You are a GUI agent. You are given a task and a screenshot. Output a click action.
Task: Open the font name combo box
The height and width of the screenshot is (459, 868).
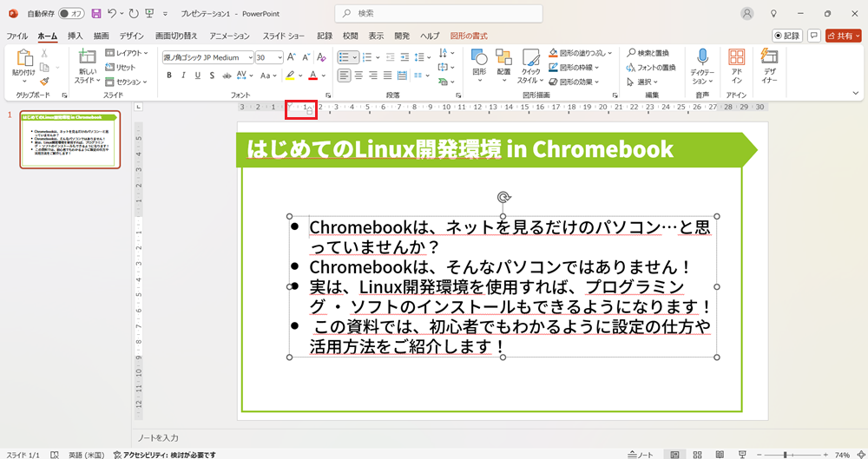pyautogui.click(x=207, y=57)
